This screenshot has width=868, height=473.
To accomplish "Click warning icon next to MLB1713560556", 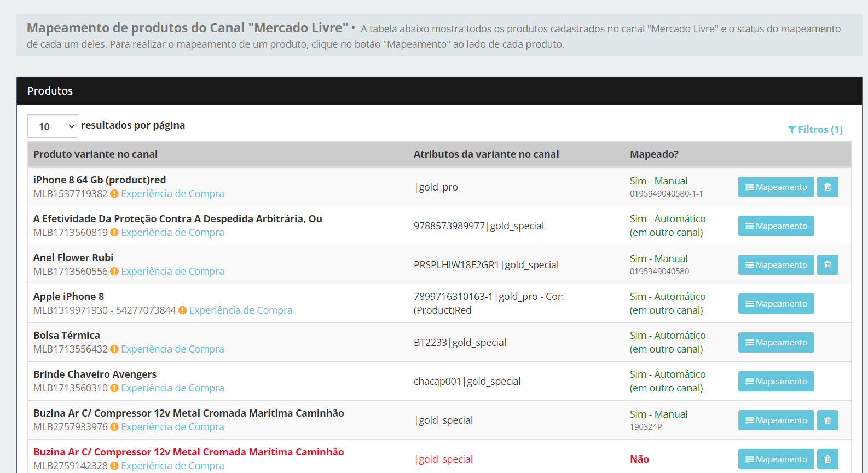I will (114, 272).
